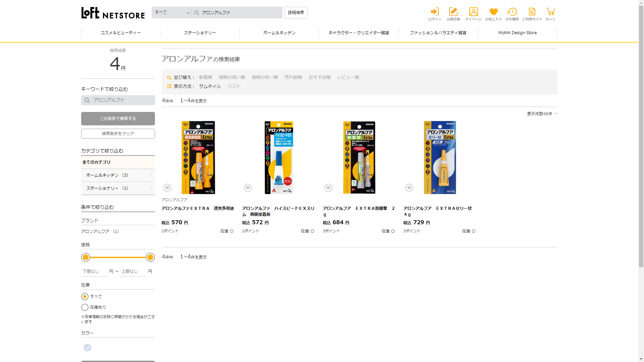
Task: Favorite the 684 yen EXTRA耐衝撃 product
Action: coord(328,188)
